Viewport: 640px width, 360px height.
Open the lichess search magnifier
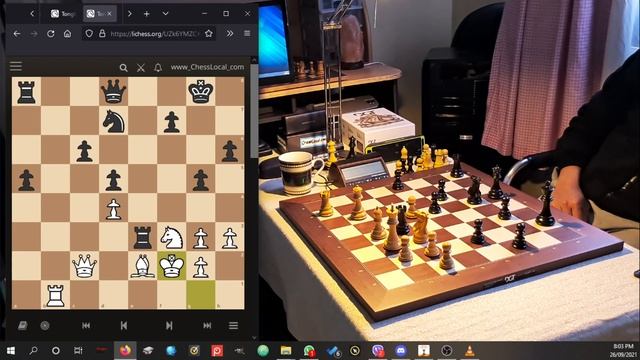[123, 68]
